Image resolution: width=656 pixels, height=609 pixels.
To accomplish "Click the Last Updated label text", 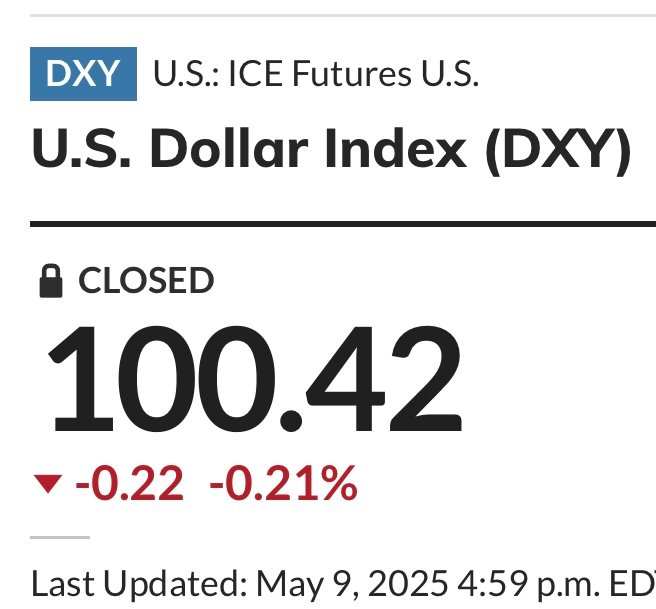I will coord(139,583).
